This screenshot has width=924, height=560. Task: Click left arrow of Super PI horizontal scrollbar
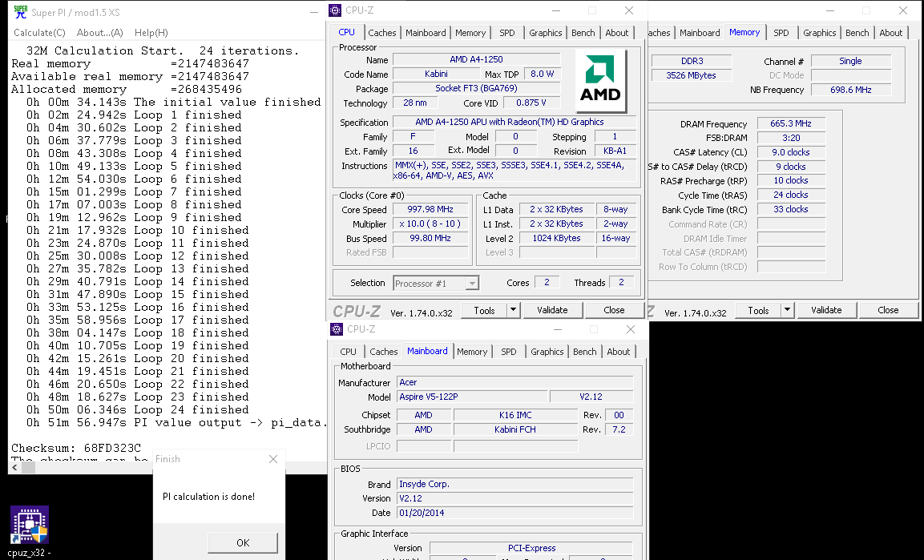click(14, 468)
